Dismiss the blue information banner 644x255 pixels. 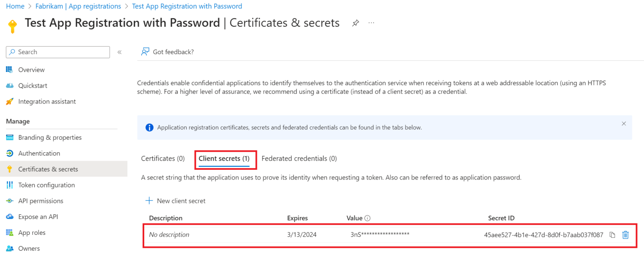coord(623,124)
